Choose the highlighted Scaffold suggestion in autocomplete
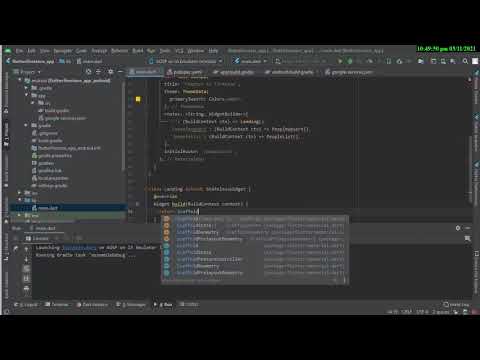 tap(255, 219)
